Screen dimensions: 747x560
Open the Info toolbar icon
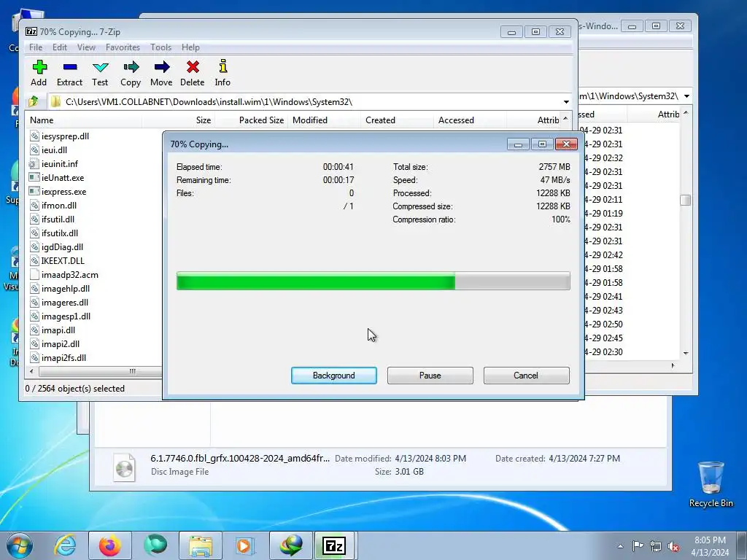point(222,66)
